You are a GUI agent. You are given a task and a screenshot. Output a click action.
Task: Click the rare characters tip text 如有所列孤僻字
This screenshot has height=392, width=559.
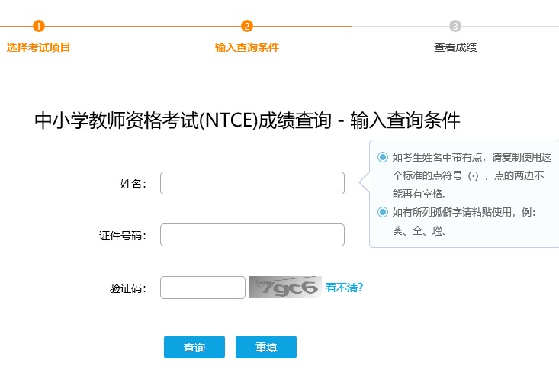point(464,212)
